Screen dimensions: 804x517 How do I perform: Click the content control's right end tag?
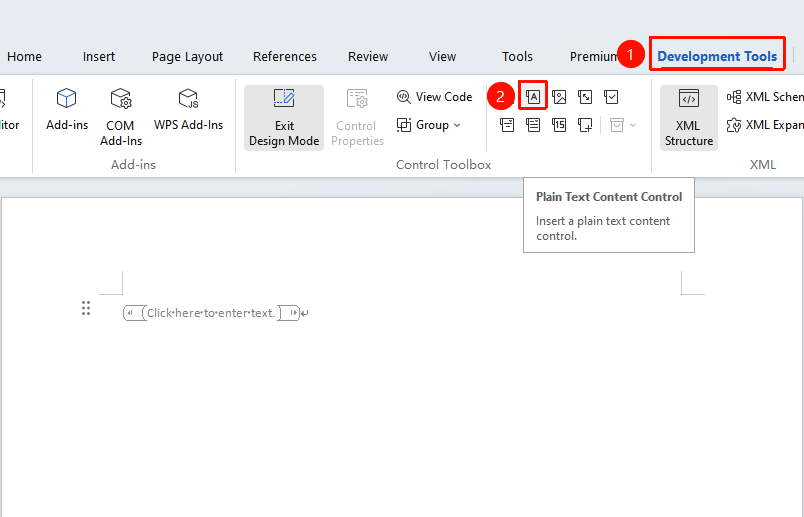click(x=289, y=313)
